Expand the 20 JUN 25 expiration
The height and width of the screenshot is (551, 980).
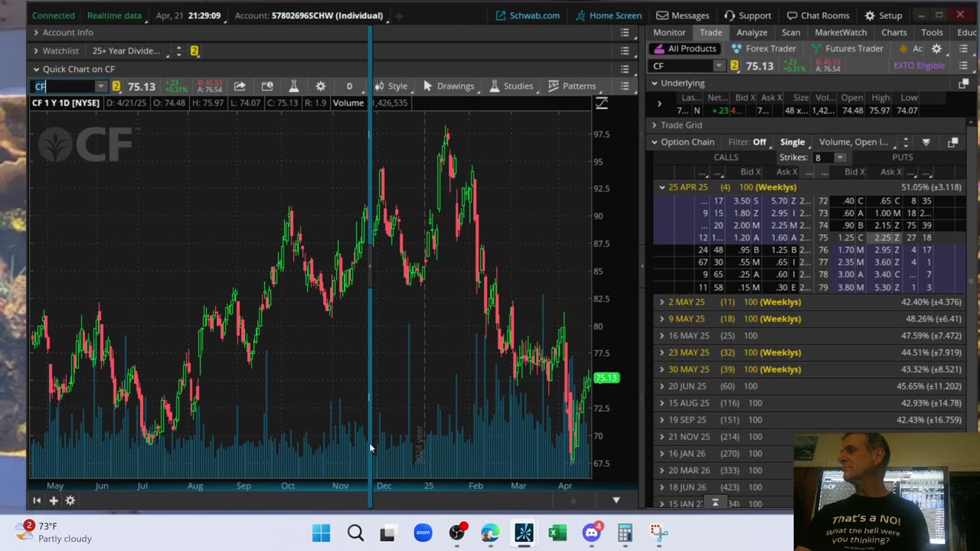[661, 386]
